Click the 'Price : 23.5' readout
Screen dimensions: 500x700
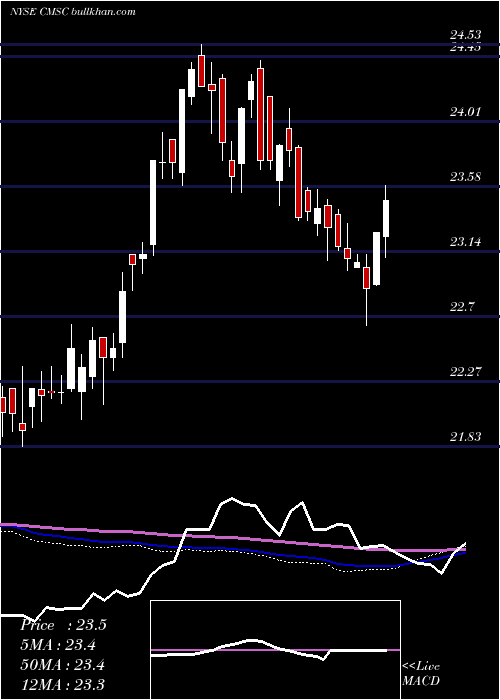(63, 625)
